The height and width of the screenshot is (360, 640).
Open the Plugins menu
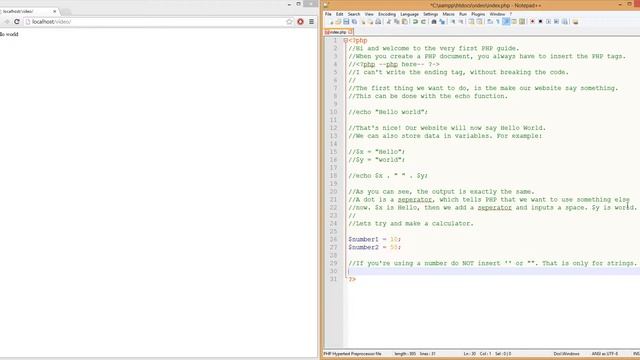pyautogui.click(x=478, y=14)
